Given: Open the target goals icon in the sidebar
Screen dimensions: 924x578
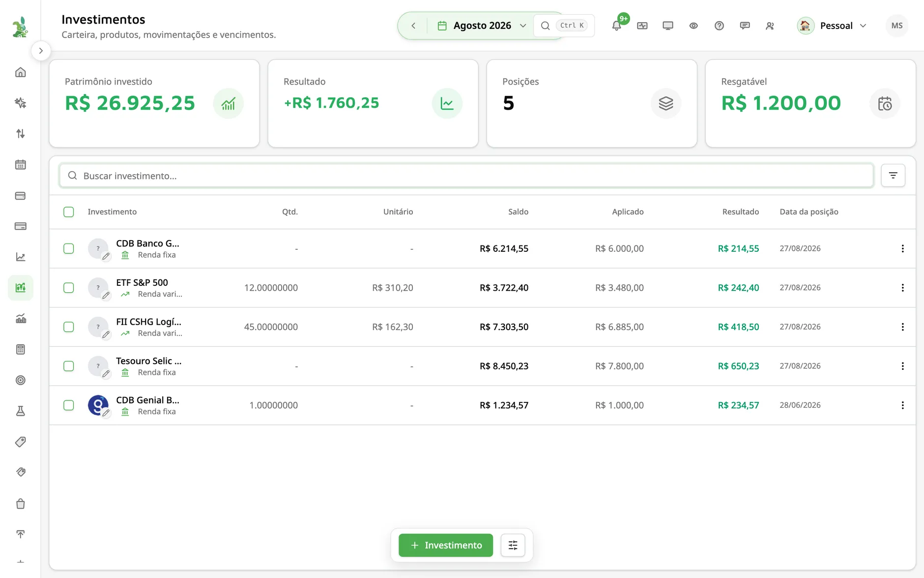Looking at the screenshot, I should pyautogui.click(x=21, y=380).
